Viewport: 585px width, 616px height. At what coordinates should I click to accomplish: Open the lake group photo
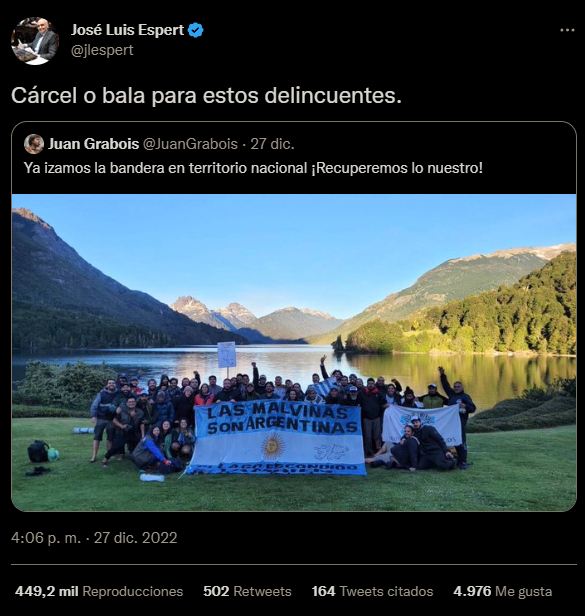294,352
